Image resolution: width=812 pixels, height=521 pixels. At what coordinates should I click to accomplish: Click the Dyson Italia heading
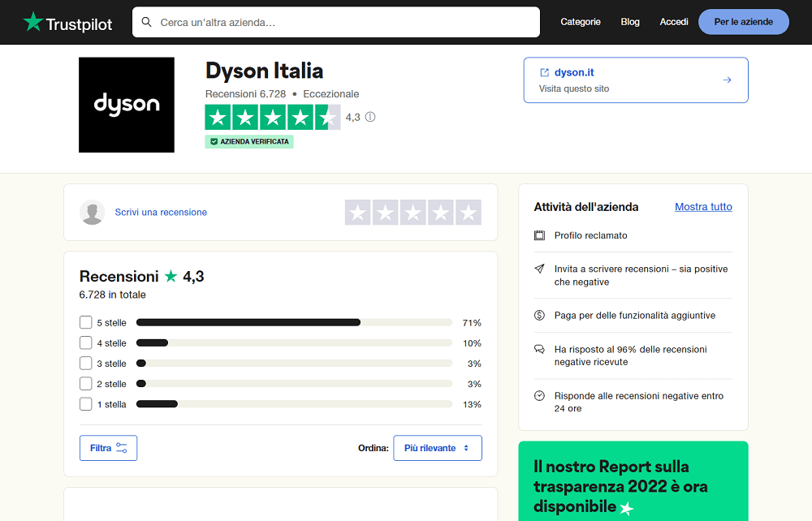pos(264,71)
